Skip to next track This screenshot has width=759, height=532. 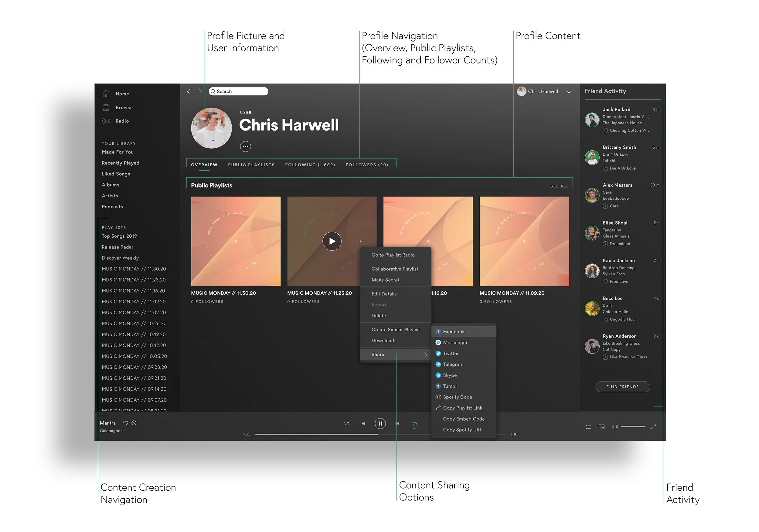tap(397, 423)
